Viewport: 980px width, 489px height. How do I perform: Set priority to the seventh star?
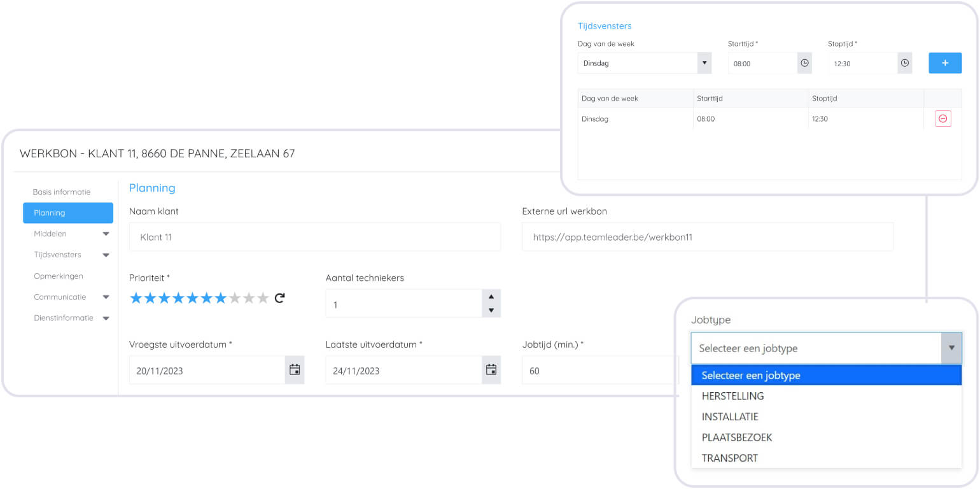pyautogui.click(x=221, y=298)
